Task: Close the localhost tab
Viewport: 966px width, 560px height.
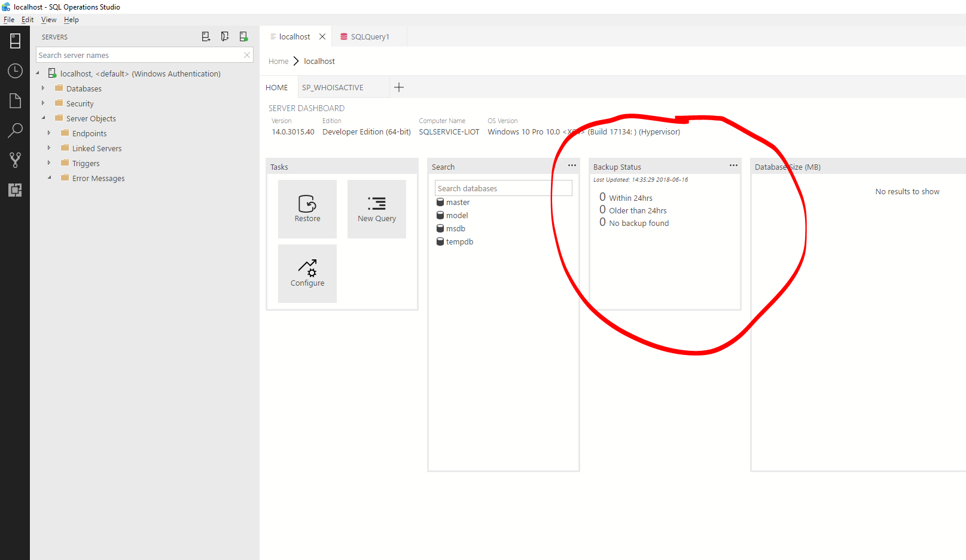Action: (x=322, y=36)
